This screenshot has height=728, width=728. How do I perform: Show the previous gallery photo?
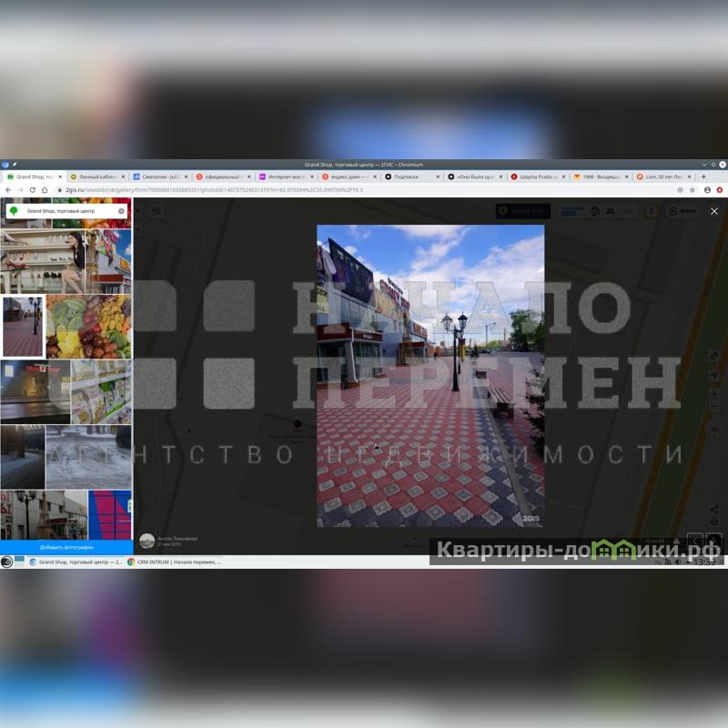[x=694, y=541]
